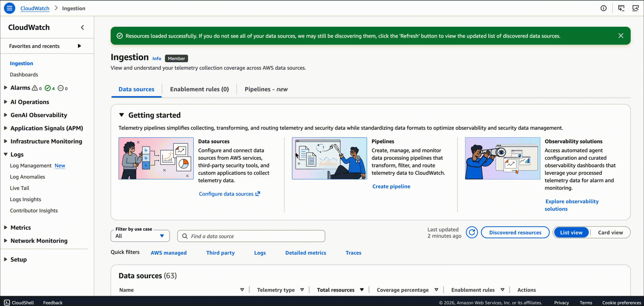Open Logs Insights in the sidebar
The image size is (644, 306).
tap(26, 199)
